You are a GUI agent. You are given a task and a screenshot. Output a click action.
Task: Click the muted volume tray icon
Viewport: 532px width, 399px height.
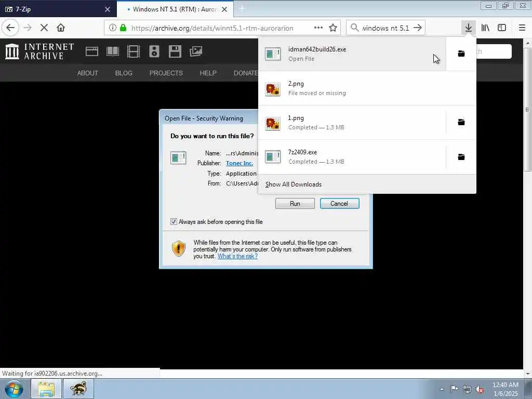coord(480,390)
